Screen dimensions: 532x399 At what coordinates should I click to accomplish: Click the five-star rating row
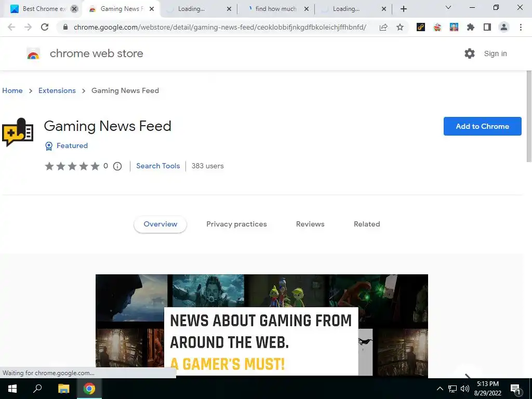point(72,166)
